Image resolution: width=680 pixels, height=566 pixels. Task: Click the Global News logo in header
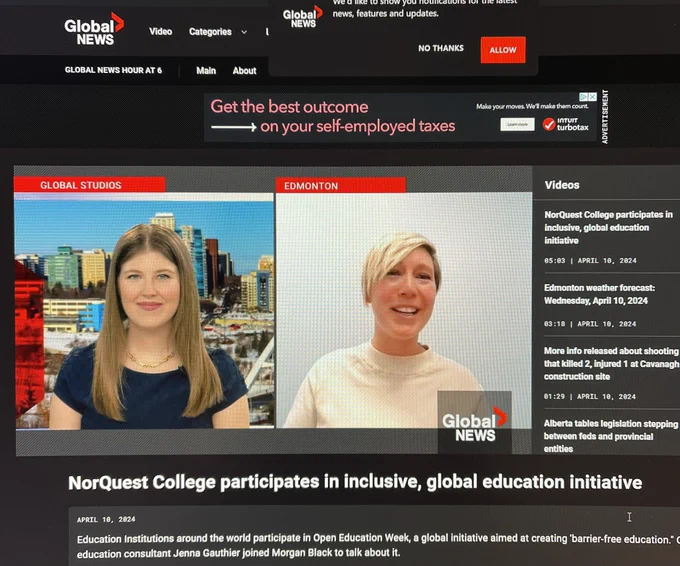tap(94, 29)
